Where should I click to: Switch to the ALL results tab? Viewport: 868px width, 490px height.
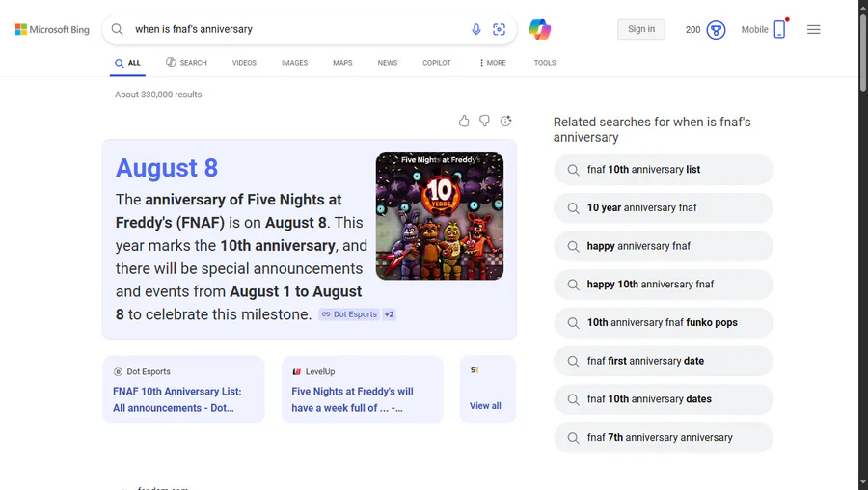[x=128, y=63]
